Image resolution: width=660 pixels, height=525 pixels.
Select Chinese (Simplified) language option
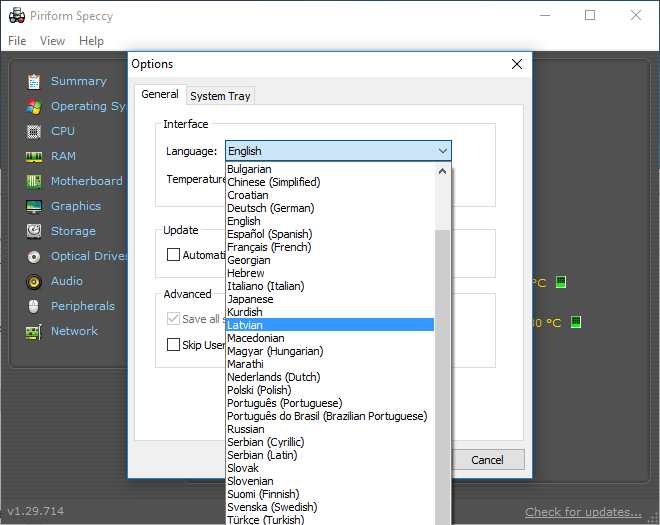(x=330, y=182)
